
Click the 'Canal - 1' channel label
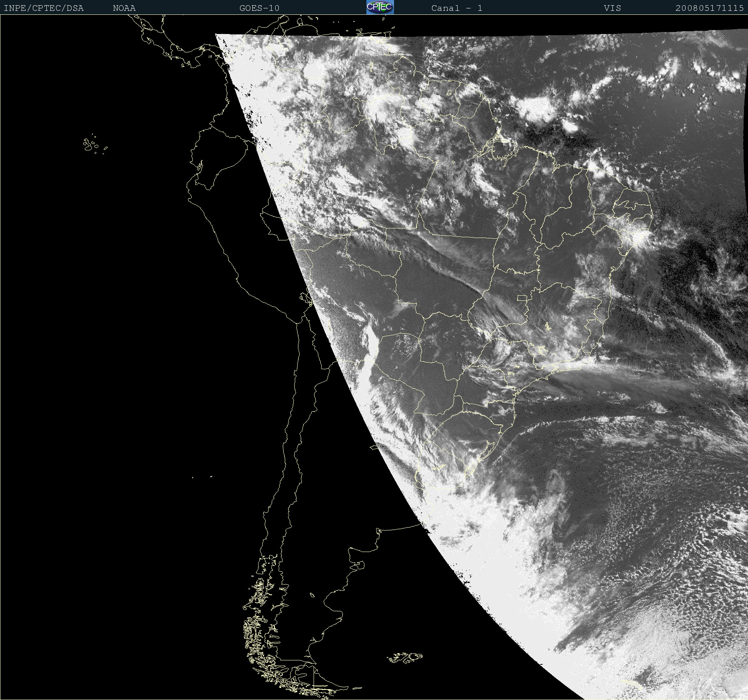[x=457, y=8]
